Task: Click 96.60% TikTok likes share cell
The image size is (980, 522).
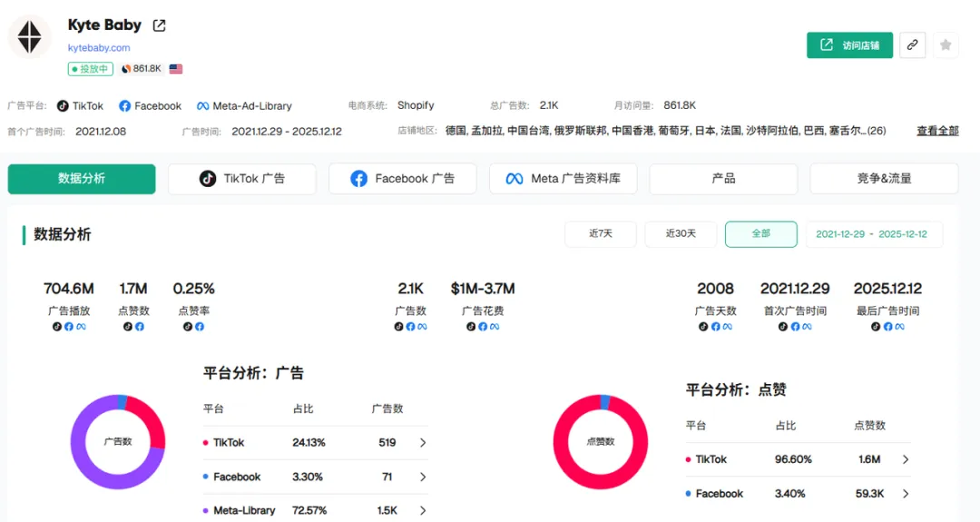Action: (793, 459)
